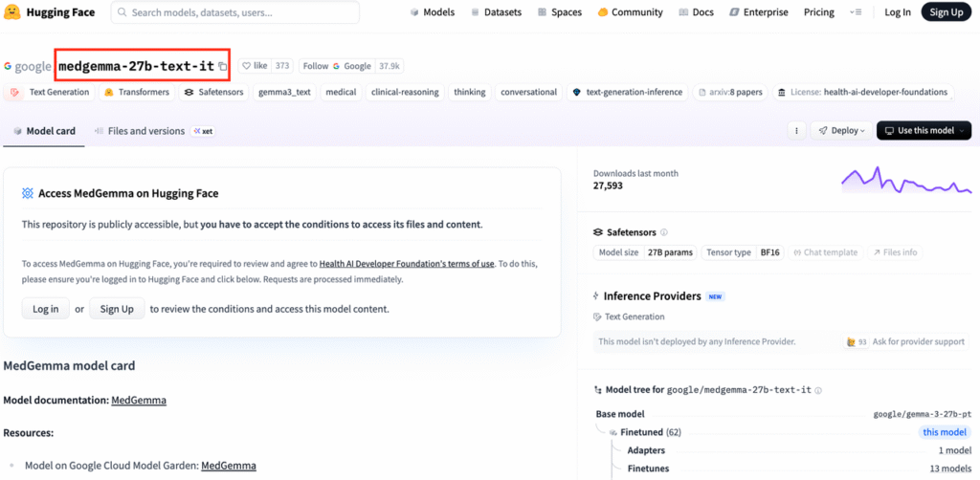Click the Text Generation tag
Viewport: 980px width, 480px height.
[x=51, y=93]
